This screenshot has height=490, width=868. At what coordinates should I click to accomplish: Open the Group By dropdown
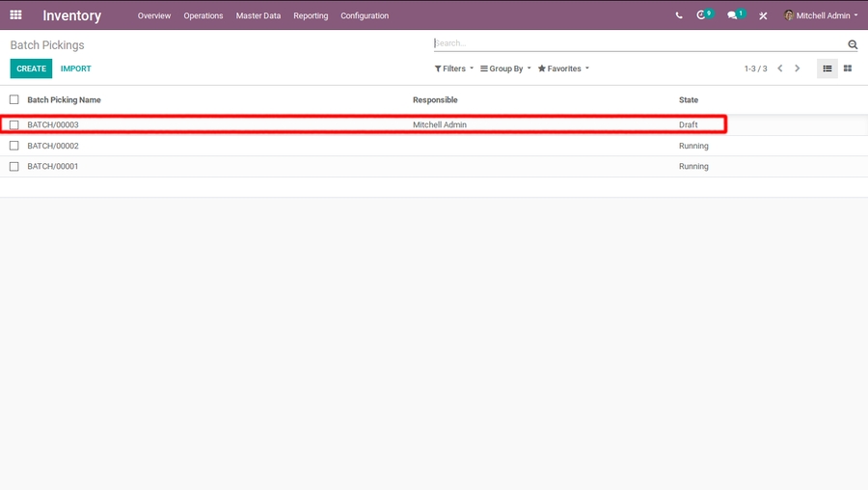click(506, 68)
